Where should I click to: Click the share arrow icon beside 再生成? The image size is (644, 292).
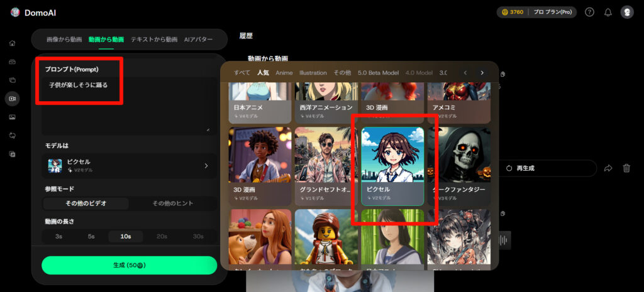[x=608, y=168]
